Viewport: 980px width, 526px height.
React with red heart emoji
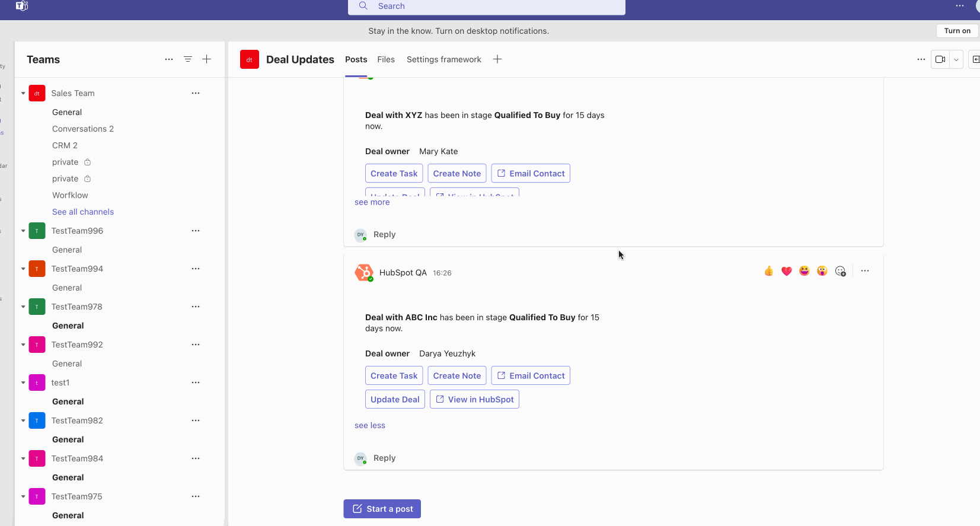point(787,271)
